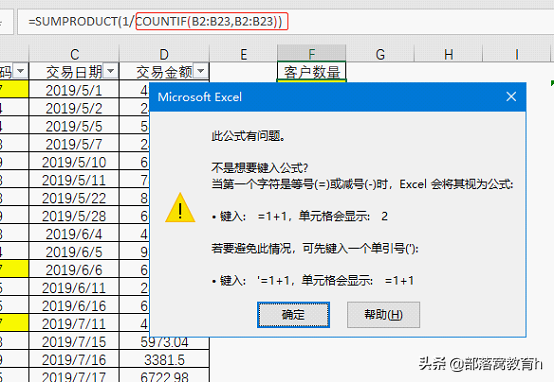The width and height of the screenshot is (554, 382).
Task: Select the cell with date 2019/7/16
Action: [x=74, y=359]
